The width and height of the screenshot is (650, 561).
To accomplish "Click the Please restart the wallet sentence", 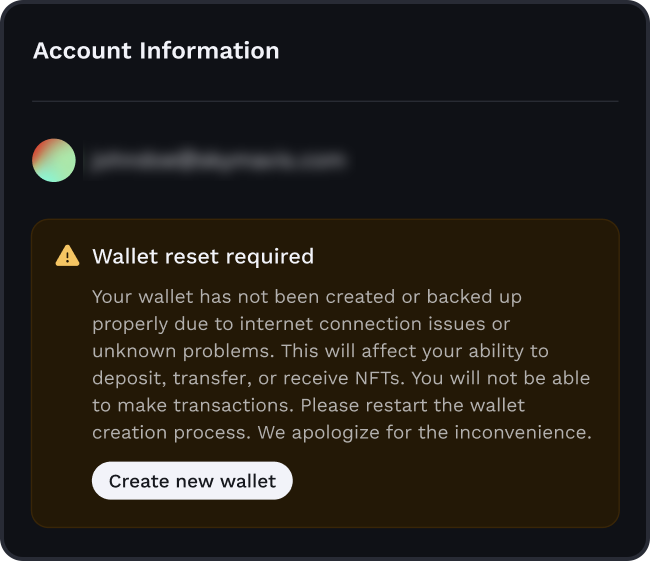I will pos(412,405).
